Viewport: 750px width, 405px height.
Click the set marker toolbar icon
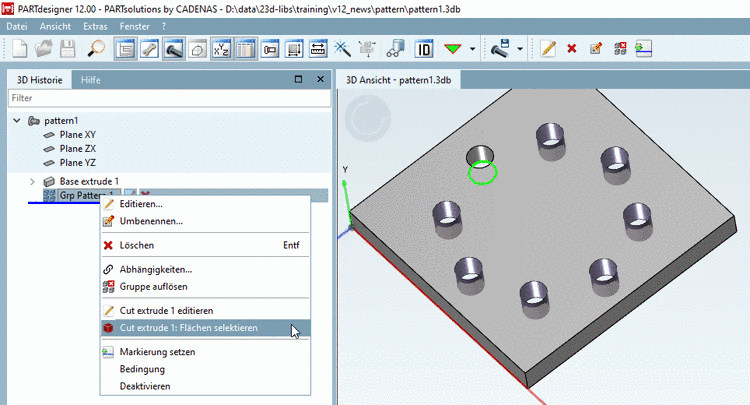644,49
